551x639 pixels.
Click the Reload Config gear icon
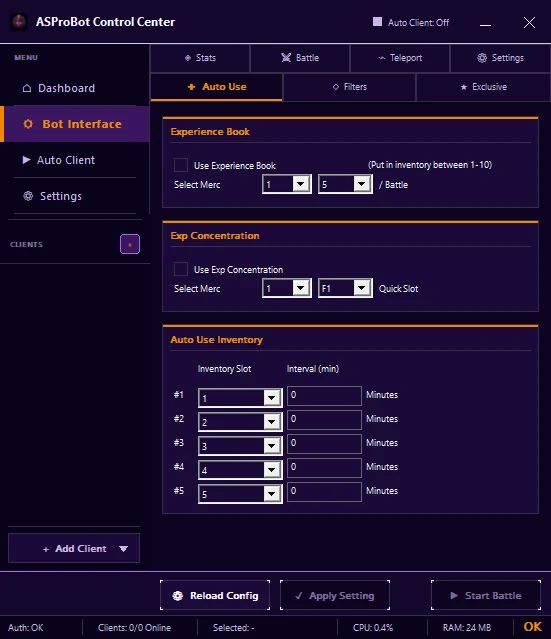(x=178, y=596)
